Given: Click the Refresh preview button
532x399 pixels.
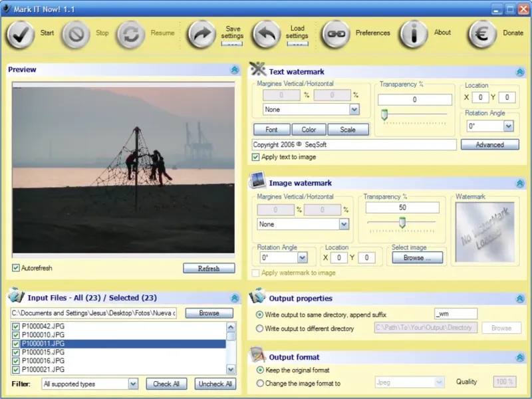Looking at the screenshot, I should coord(209,269).
